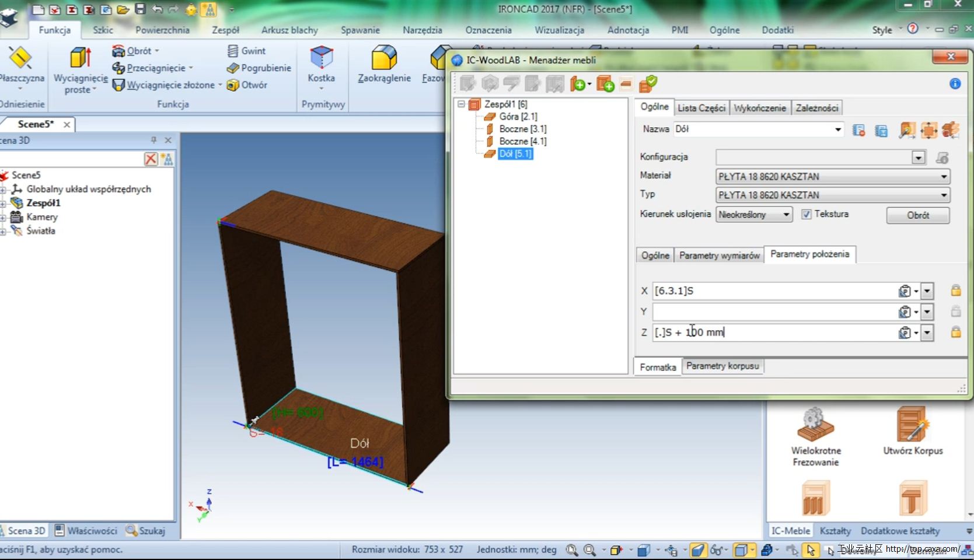
Task: Select Boczne [3.1] in the furniture tree
Action: (x=522, y=129)
